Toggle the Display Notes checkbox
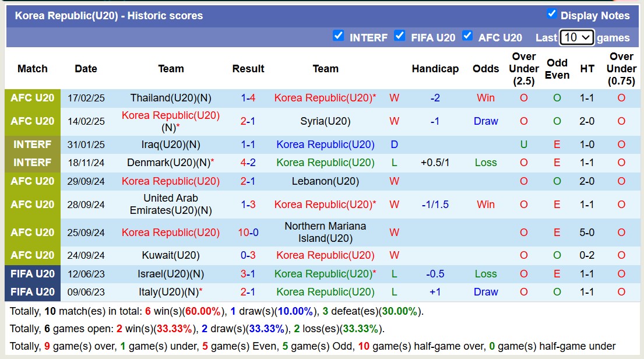644x359 pixels. click(552, 14)
